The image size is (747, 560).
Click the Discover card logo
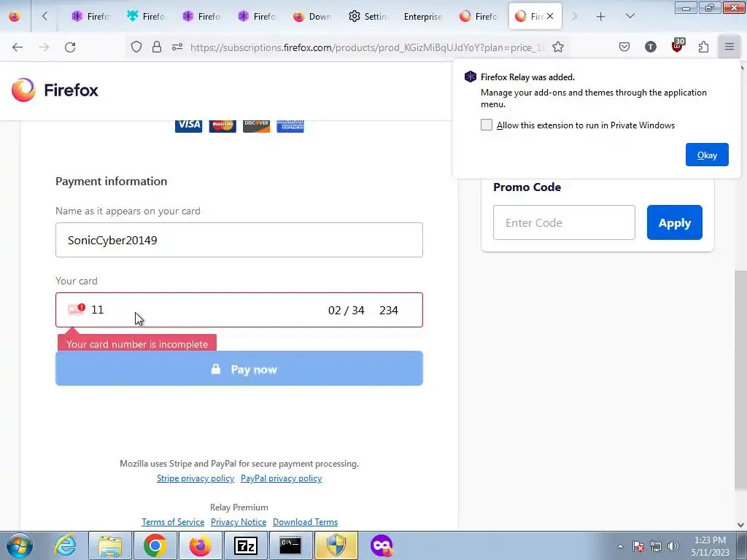coord(256,125)
